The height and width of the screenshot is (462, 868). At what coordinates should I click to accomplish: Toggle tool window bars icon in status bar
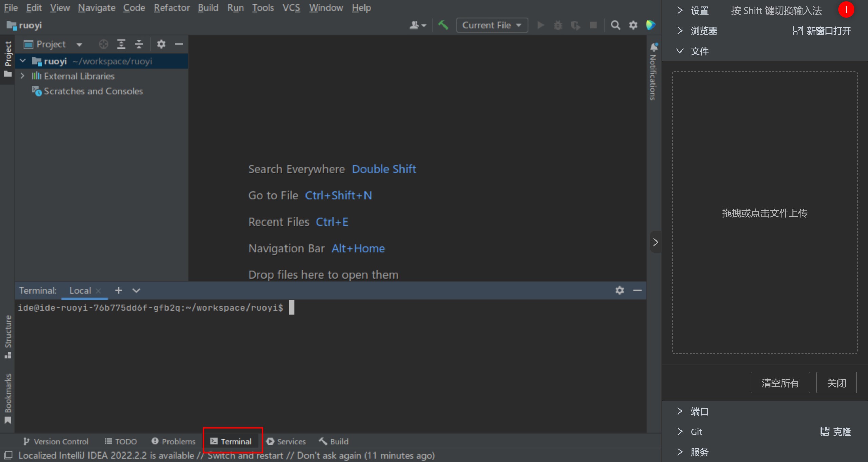(8, 455)
